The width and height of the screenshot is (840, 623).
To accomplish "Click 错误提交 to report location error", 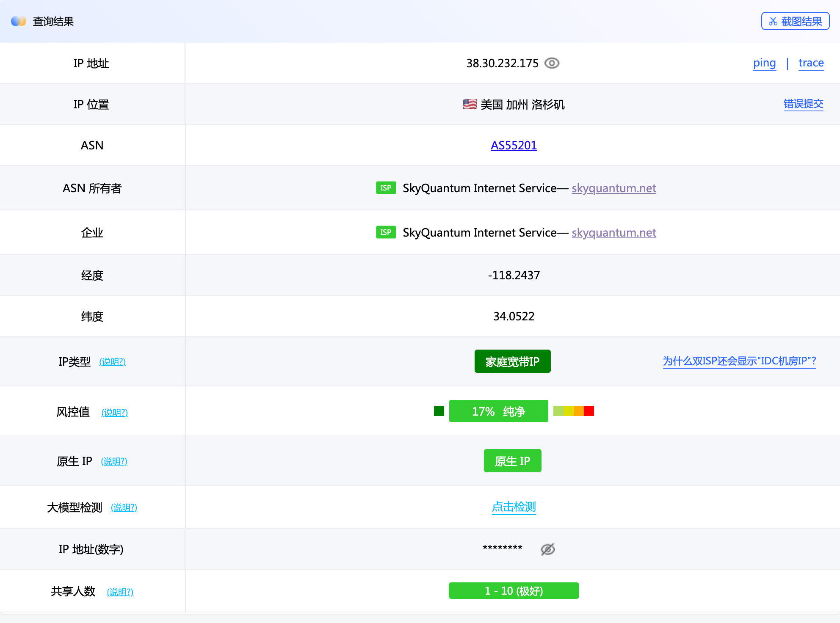I will pos(803,104).
